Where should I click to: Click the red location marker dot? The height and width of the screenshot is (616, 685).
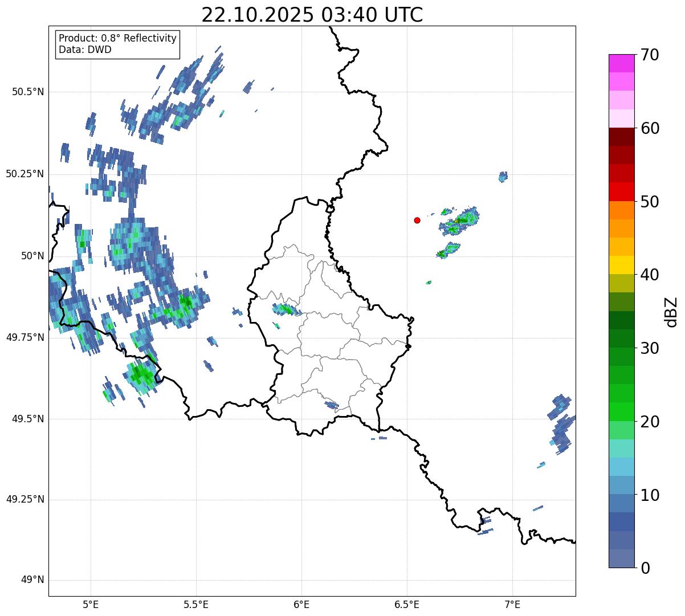point(417,220)
